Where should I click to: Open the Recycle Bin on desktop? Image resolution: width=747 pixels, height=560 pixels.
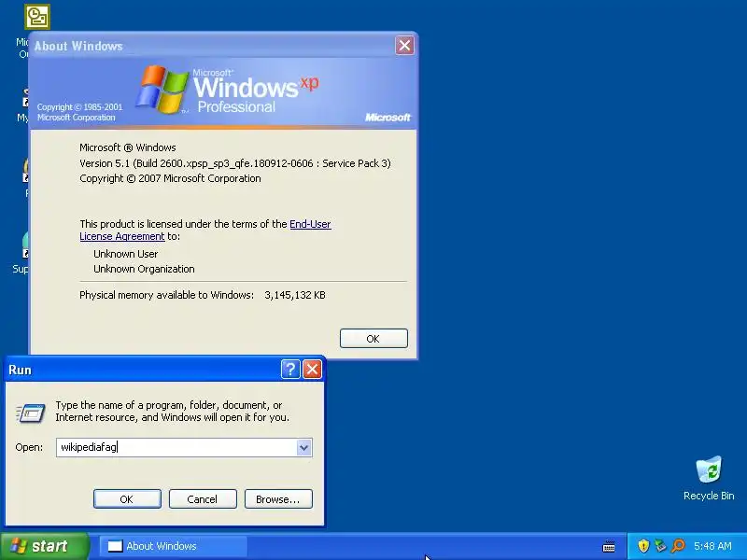click(x=709, y=478)
